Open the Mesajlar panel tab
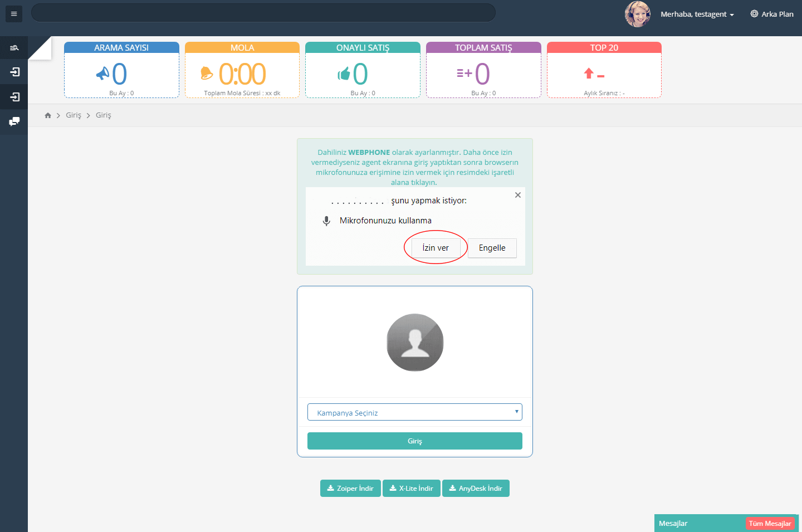The image size is (802, 532). pos(673,523)
